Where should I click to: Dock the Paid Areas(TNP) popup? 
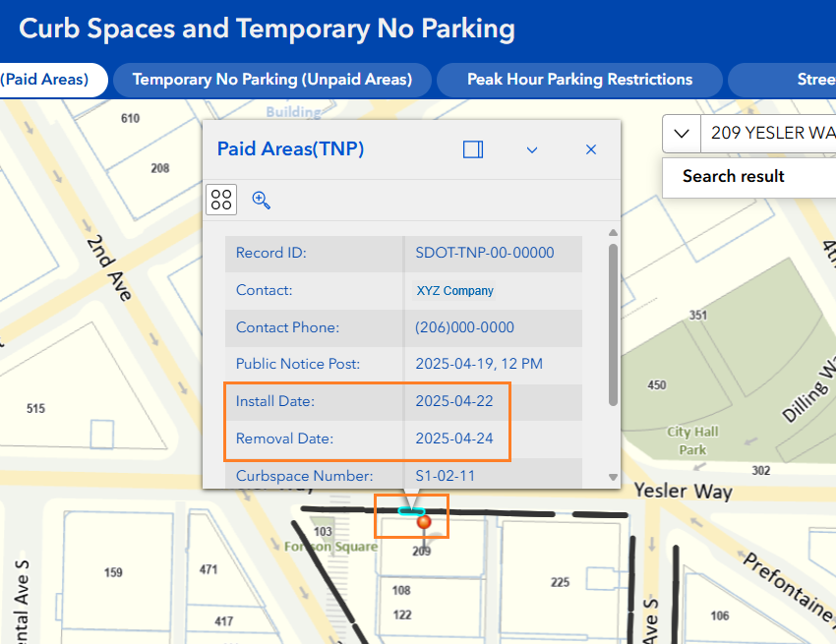[x=473, y=149]
